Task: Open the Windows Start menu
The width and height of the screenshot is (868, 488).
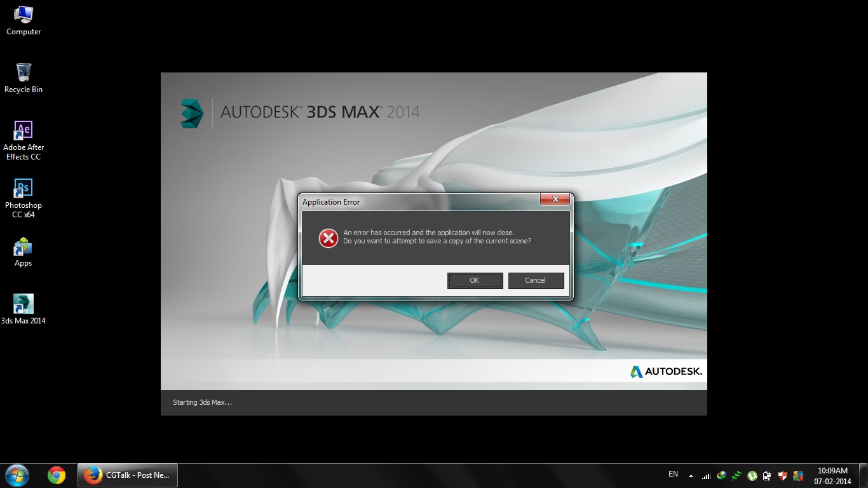Action: [17, 475]
